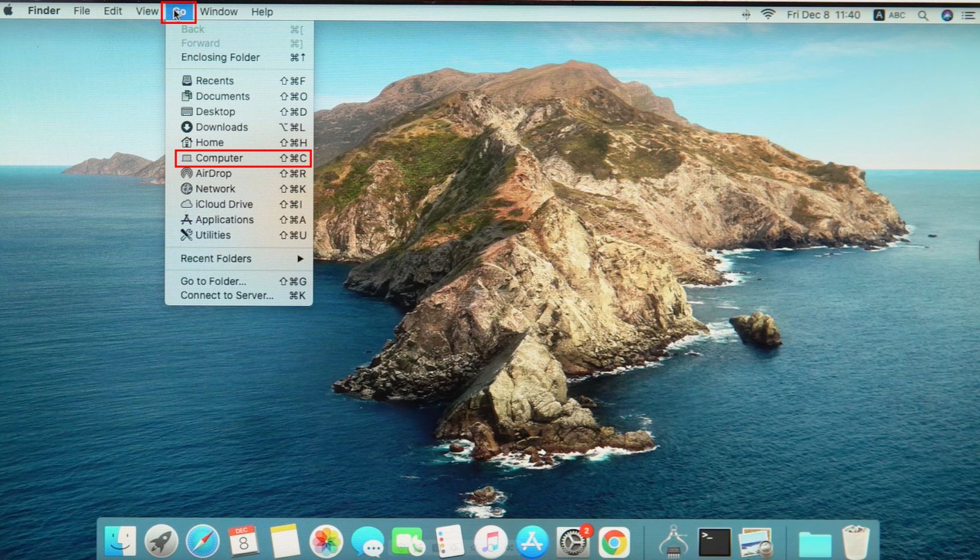The height and width of the screenshot is (560, 980).
Task: Choose Network in the Go menu
Action: pos(239,189)
